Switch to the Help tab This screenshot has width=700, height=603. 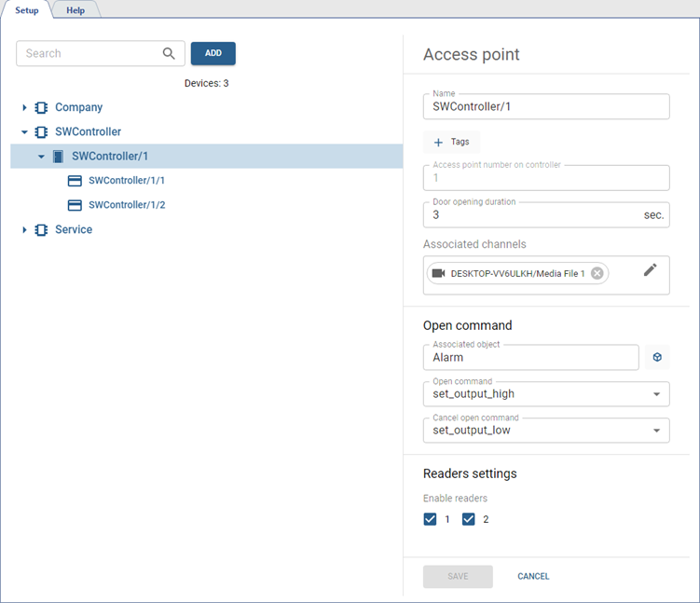pos(75,10)
